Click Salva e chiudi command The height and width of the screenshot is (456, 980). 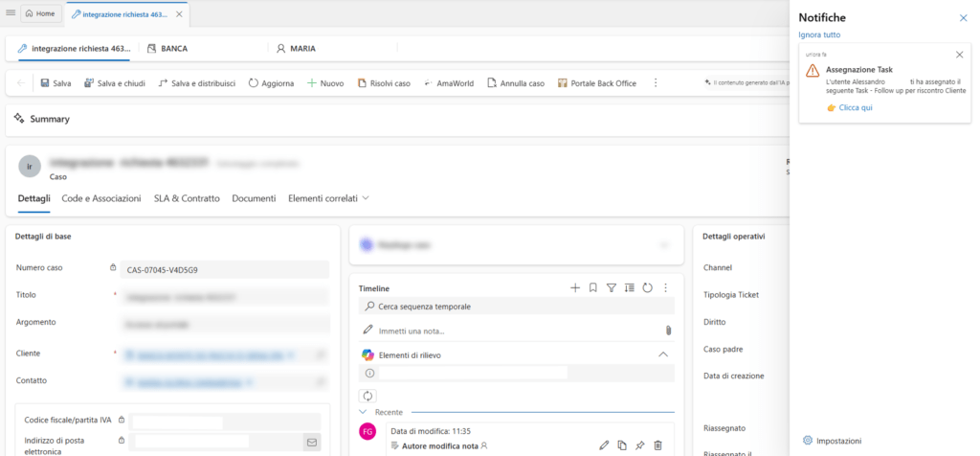tap(115, 83)
